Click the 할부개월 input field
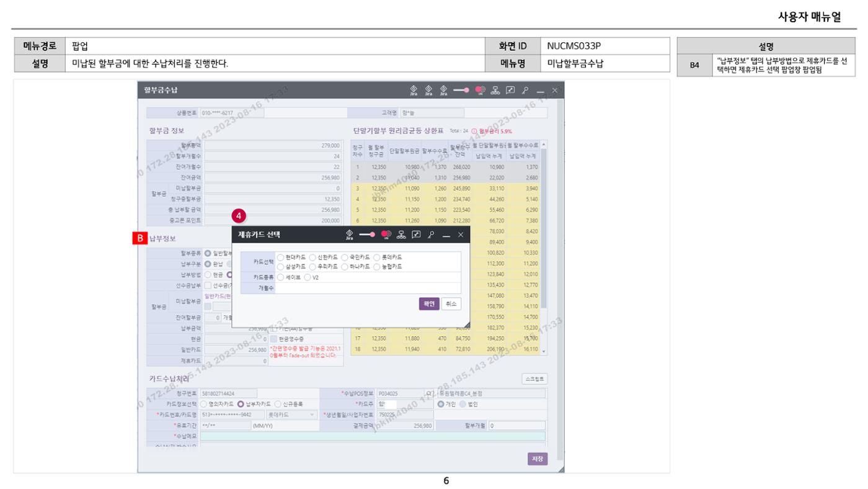Image resolution: width=868 pixels, height=489 pixels. (516, 426)
